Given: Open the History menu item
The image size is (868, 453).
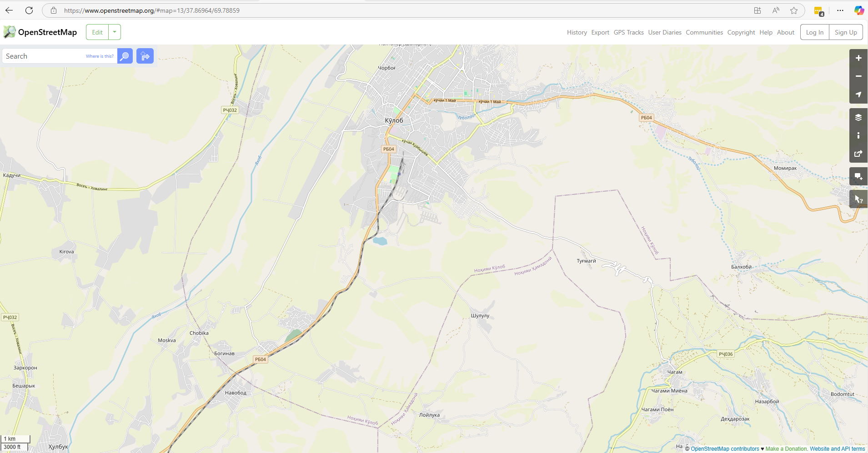Looking at the screenshot, I should (577, 33).
